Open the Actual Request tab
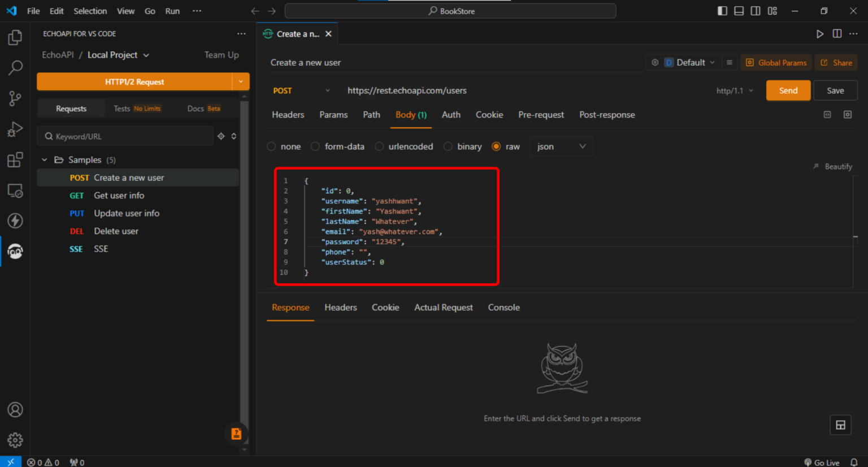Image resolution: width=868 pixels, height=467 pixels. coord(444,308)
